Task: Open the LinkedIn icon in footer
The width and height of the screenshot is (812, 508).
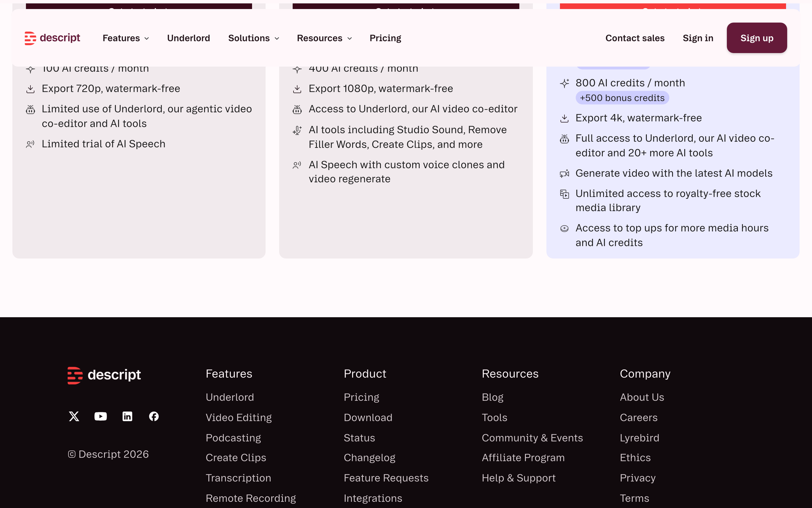Action: (127, 416)
